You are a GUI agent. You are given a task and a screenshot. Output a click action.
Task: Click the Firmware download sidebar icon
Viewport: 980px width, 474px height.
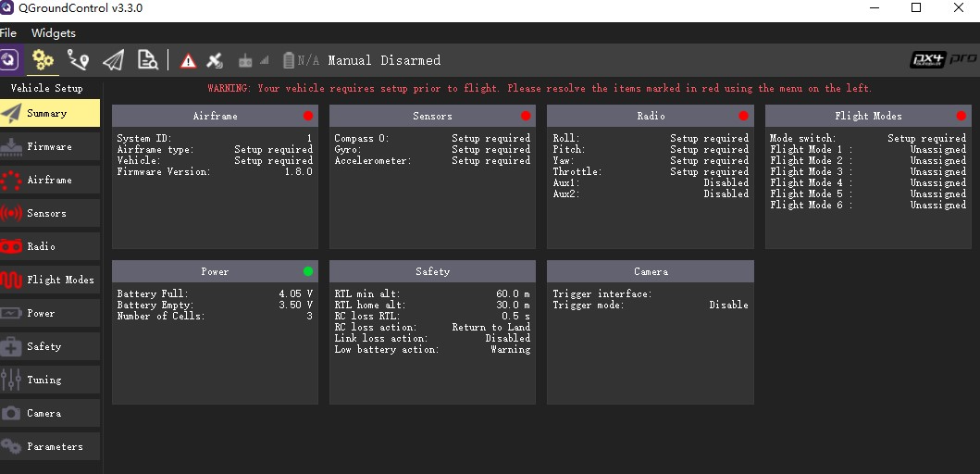[x=10, y=146]
